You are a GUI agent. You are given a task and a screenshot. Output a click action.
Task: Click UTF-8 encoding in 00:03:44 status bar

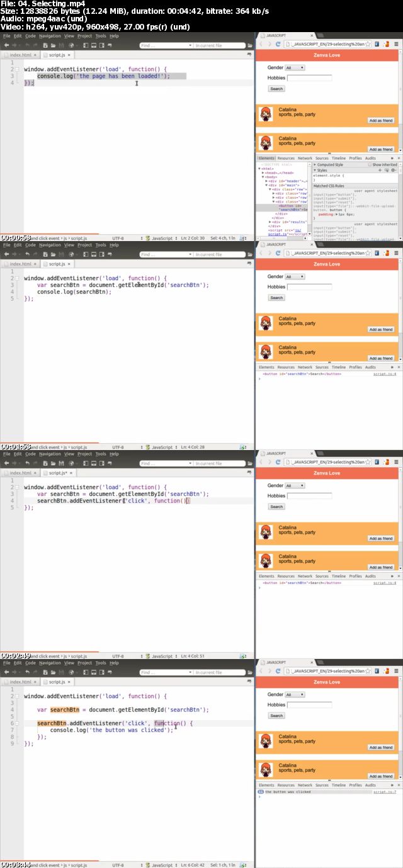coord(118,865)
